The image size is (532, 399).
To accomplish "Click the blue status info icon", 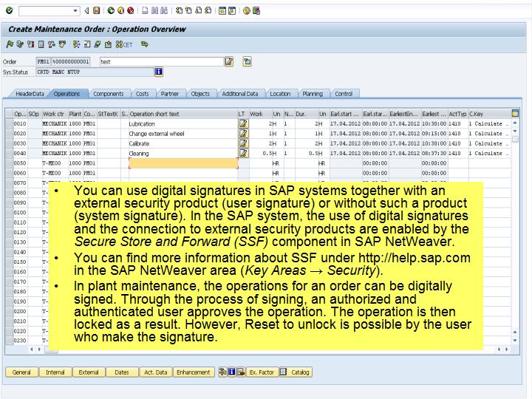I will (x=158, y=72).
